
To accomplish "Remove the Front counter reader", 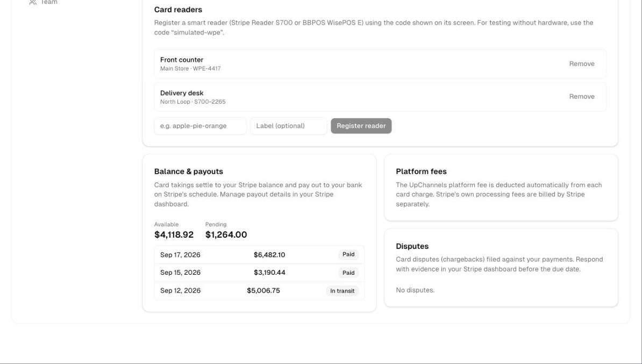I will click(581, 64).
